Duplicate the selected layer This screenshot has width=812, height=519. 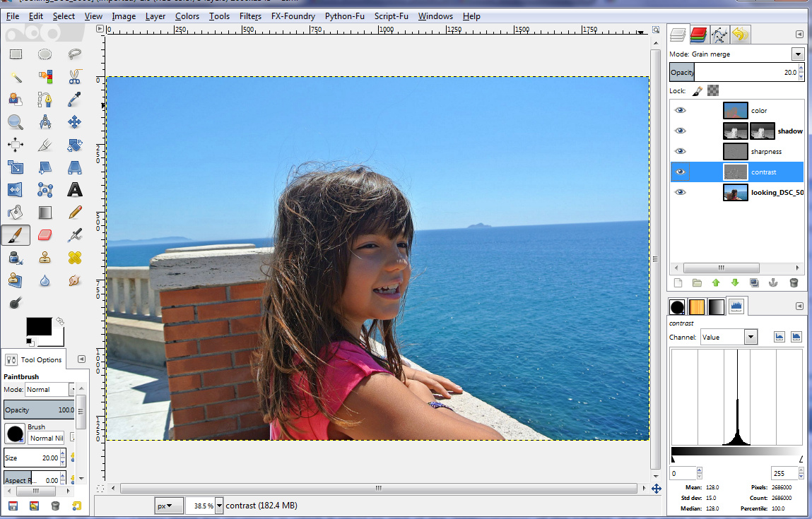[x=754, y=282]
